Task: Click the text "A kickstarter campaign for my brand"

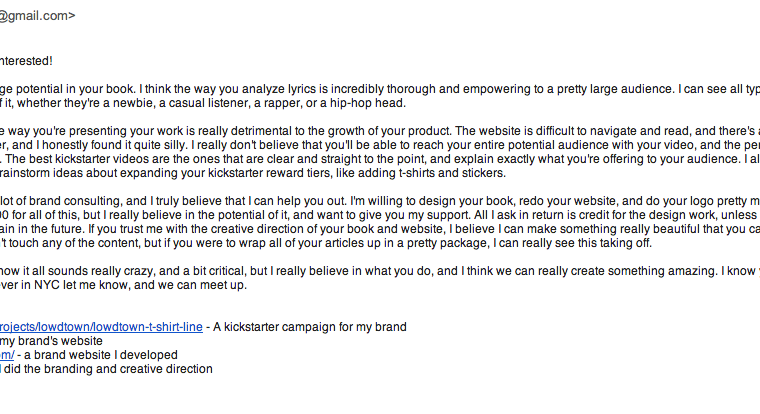Action: (x=310, y=327)
